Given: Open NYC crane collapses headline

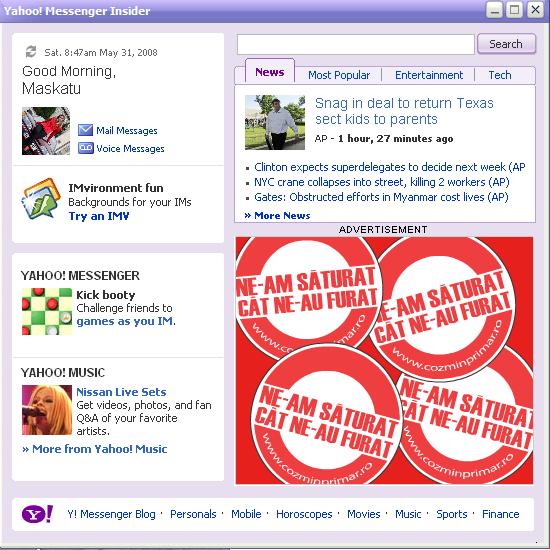Looking at the screenshot, I should point(382,182).
